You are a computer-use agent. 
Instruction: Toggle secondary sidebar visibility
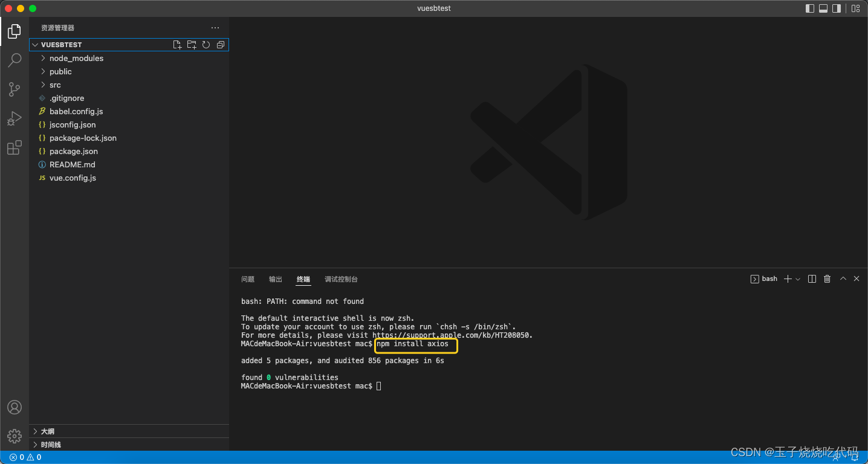[x=837, y=8]
